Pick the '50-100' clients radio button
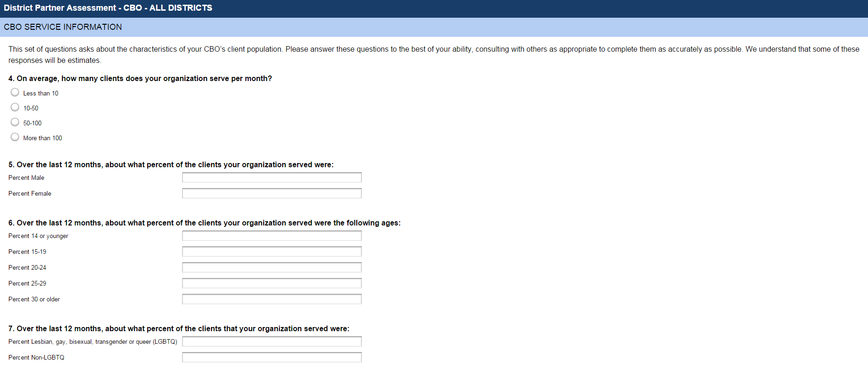Image resolution: width=868 pixels, height=368 pixels. tap(15, 123)
